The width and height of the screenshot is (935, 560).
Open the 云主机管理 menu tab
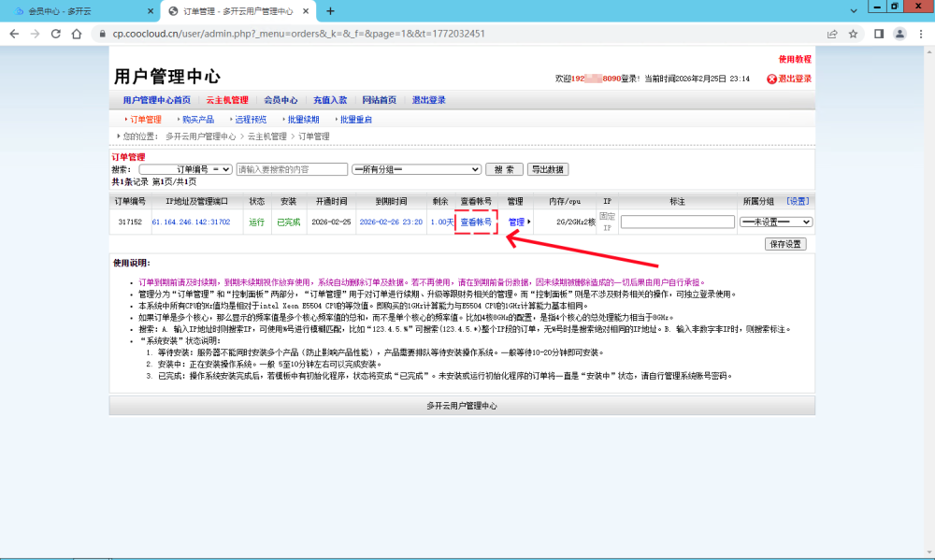pos(227,100)
